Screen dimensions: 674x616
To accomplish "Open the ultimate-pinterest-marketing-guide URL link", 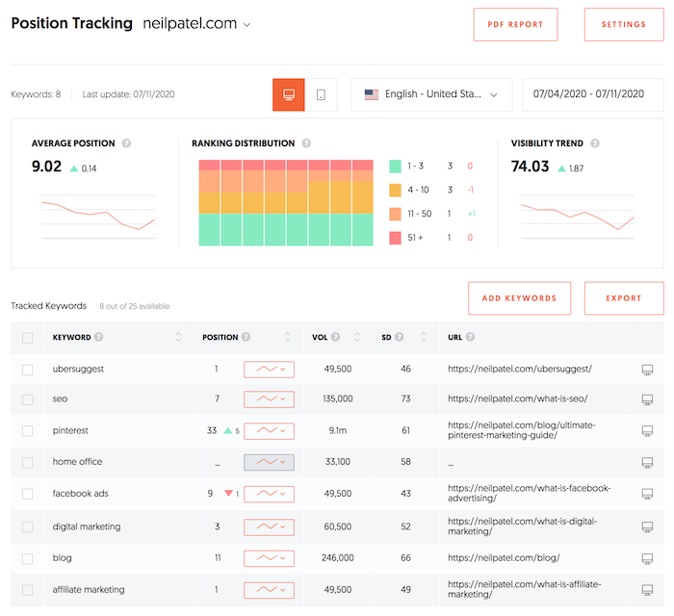I will click(x=522, y=430).
